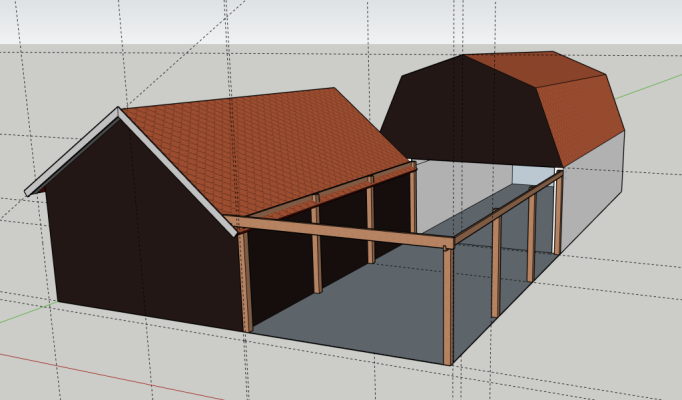Pick the wooden post at the left building's corner
The image size is (682, 400).
point(246,282)
